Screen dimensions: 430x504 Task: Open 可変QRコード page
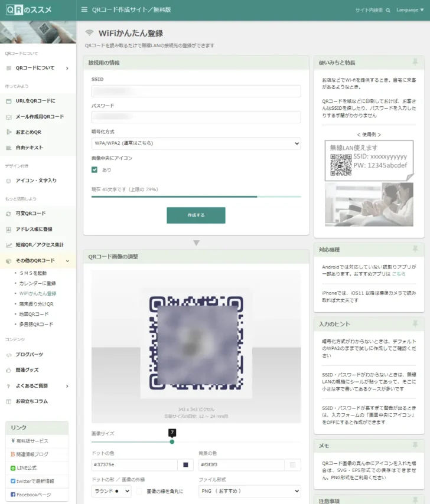(31, 214)
